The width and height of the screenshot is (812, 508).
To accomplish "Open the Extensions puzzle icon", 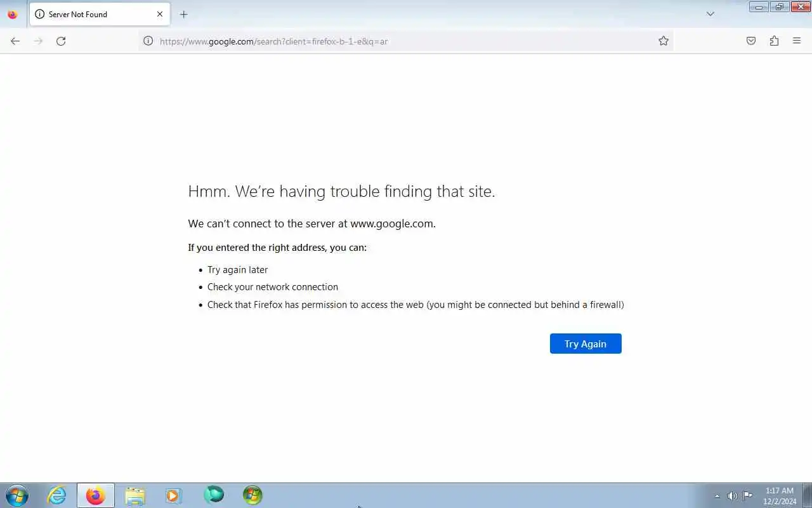I will coord(774,41).
